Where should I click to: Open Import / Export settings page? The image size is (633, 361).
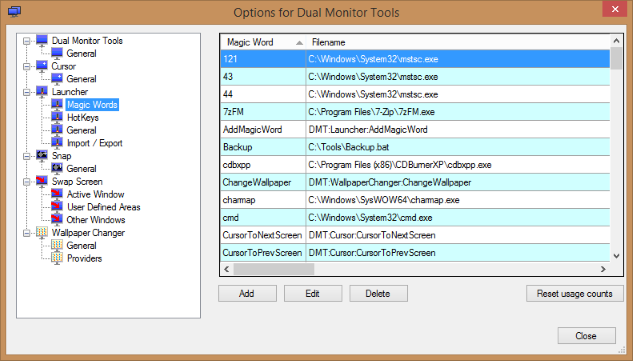click(94, 143)
